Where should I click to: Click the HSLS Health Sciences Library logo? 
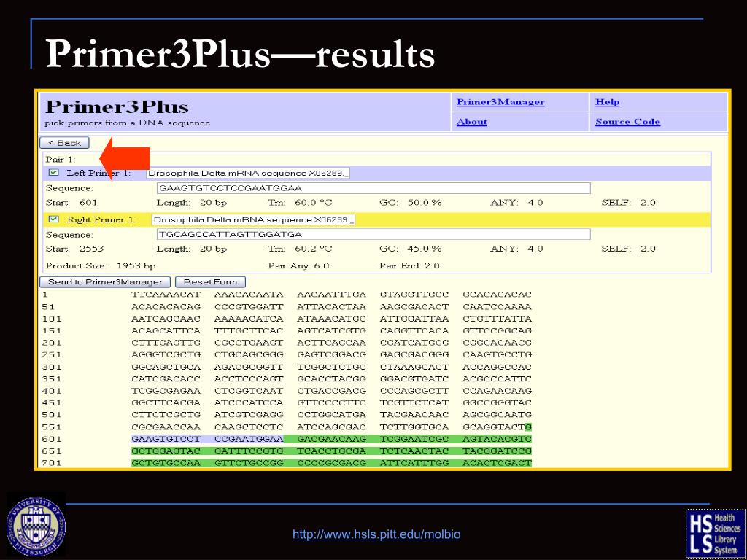[x=714, y=532]
